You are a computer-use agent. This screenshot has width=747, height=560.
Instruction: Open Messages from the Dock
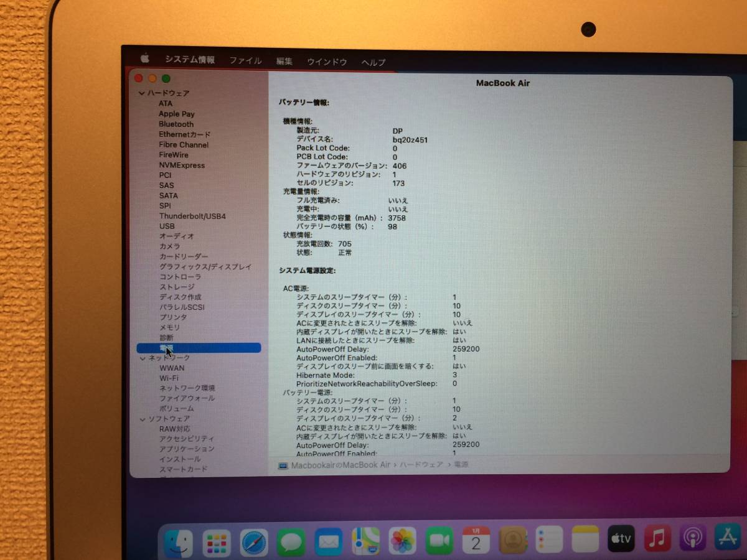point(291,542)
